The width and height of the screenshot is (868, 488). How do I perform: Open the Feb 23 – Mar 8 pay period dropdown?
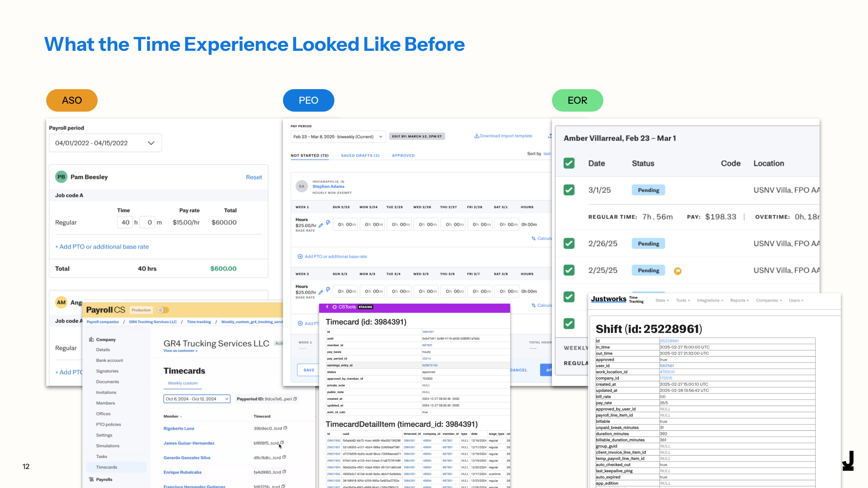coord(338,137)
